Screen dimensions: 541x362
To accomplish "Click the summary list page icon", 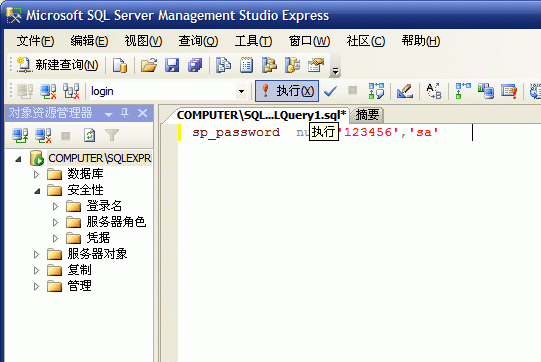I will coord(246,65).
